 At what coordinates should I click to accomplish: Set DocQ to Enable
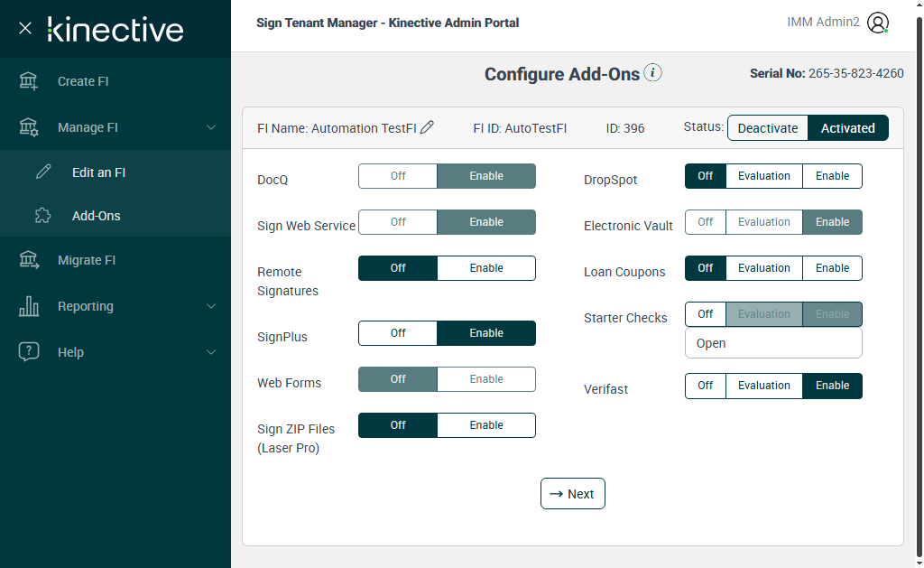[x=486, y=176]
